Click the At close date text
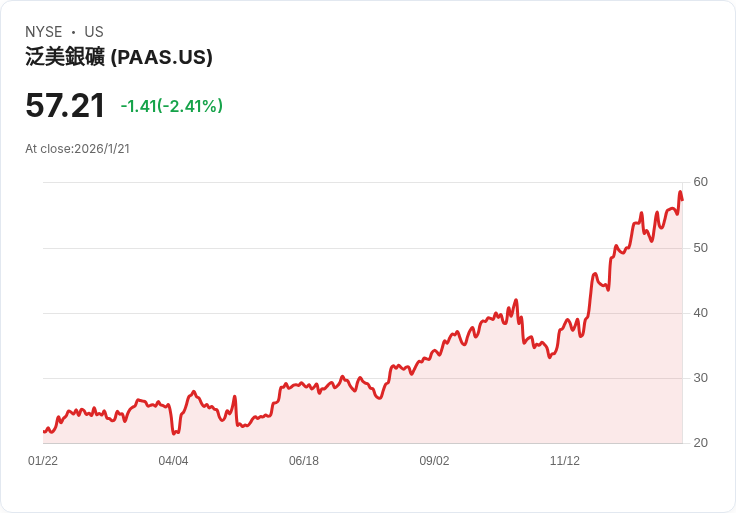Viewport: 736px width, 513px height. [77, 149]
